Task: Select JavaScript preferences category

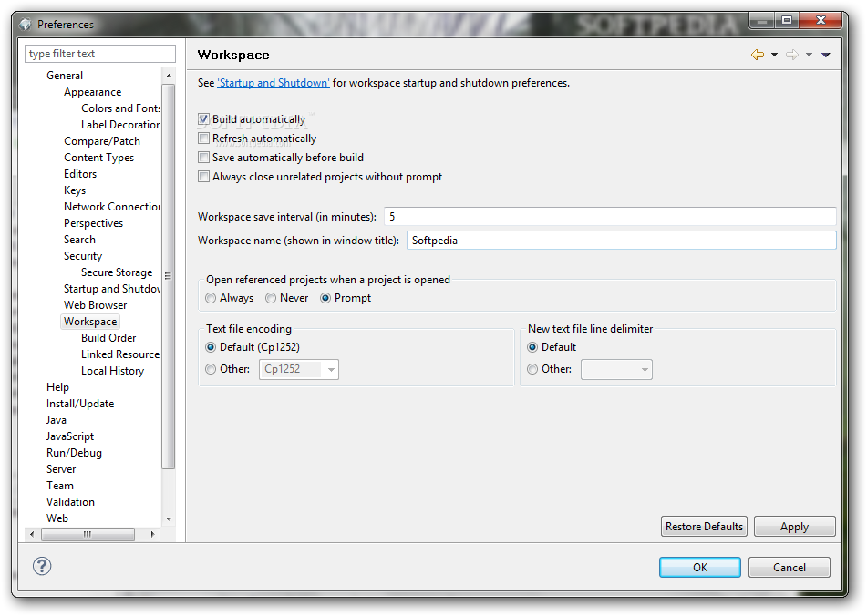Action: (70, 437)
